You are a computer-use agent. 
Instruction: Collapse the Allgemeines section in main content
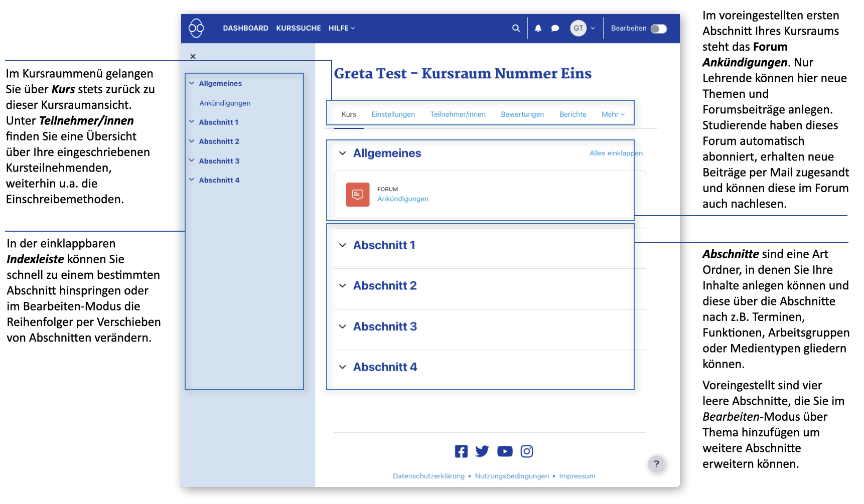(343, 153)
